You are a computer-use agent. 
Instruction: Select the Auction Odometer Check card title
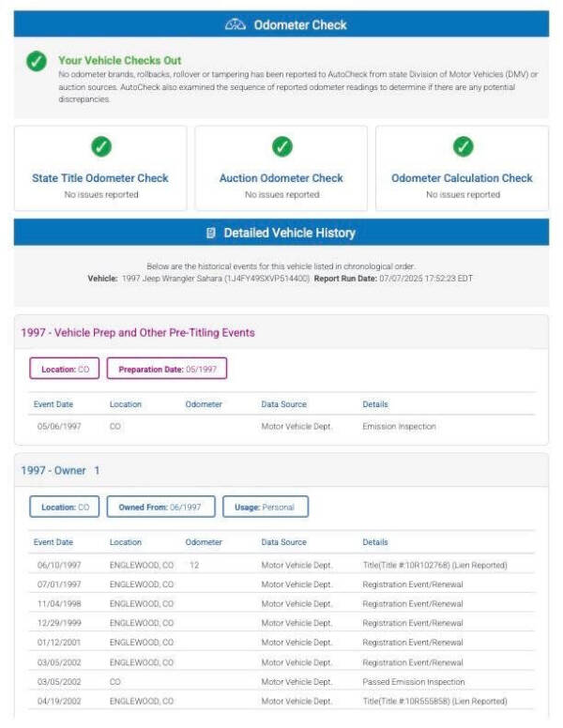point(281,178)
